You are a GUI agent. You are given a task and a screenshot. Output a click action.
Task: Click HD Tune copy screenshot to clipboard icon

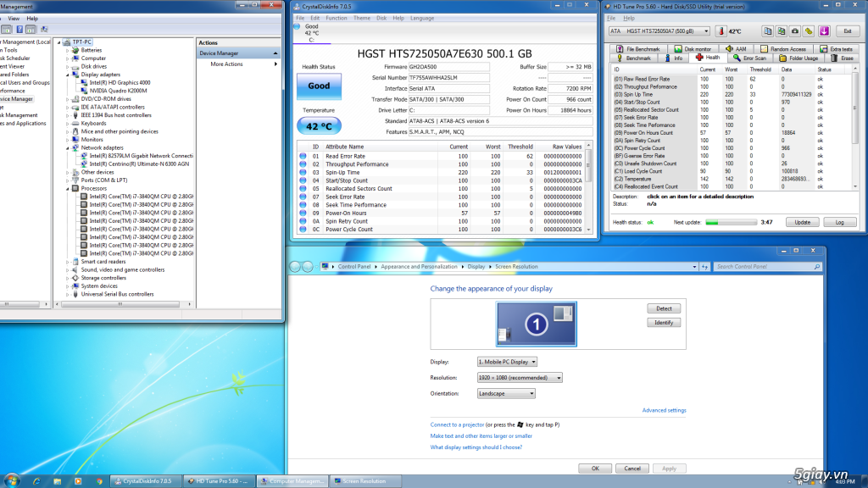[x=781, y=31]
